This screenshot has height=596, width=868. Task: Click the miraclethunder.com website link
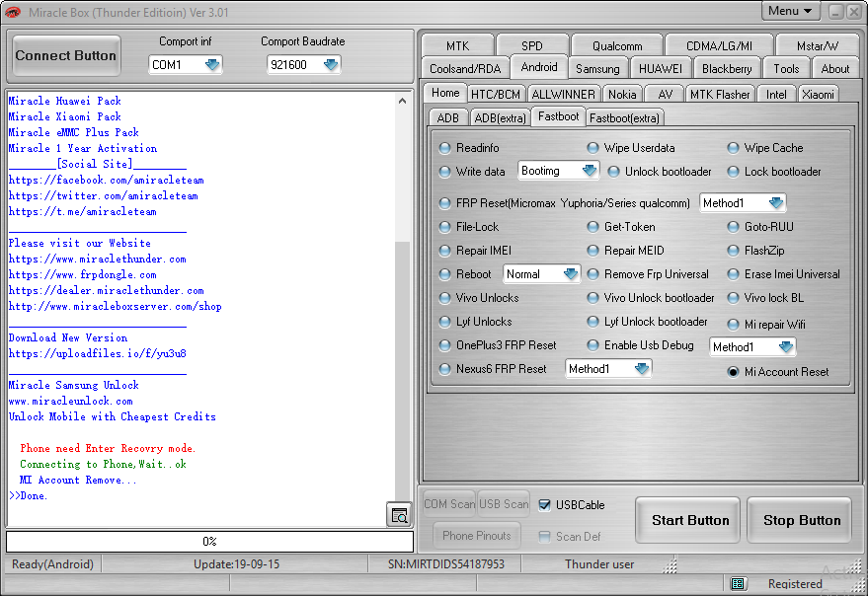point(98,259)
